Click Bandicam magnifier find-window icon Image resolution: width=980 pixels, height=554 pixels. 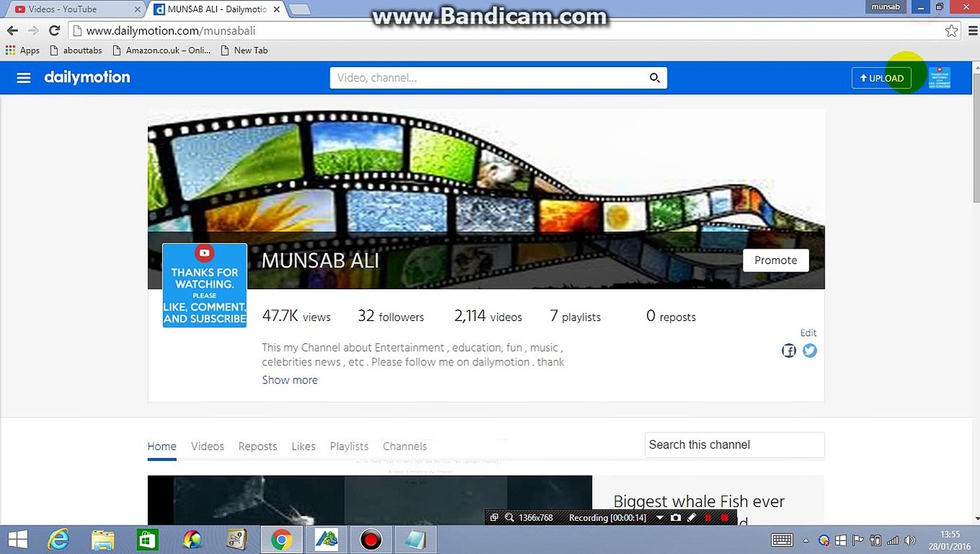(509, 518)
